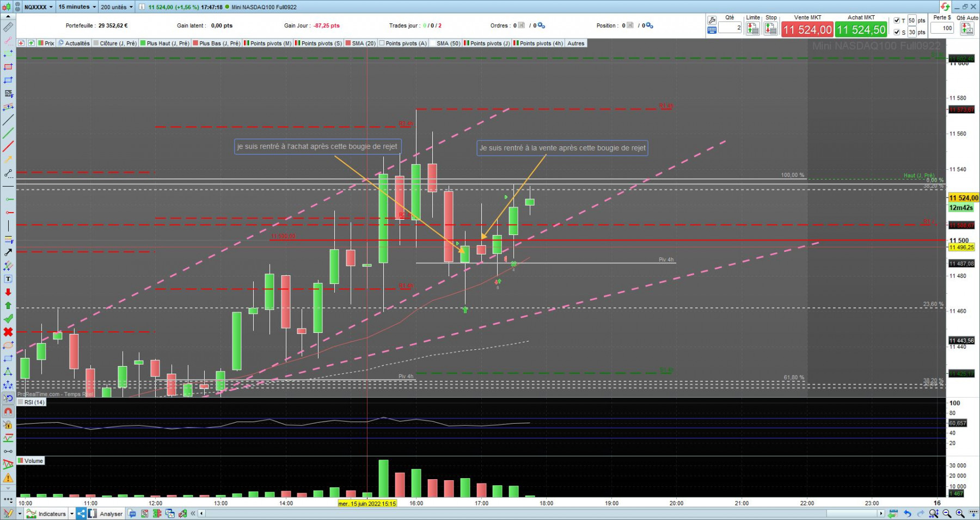Uncheck the T target checkbox
The image size is (980, 520).
897,21
